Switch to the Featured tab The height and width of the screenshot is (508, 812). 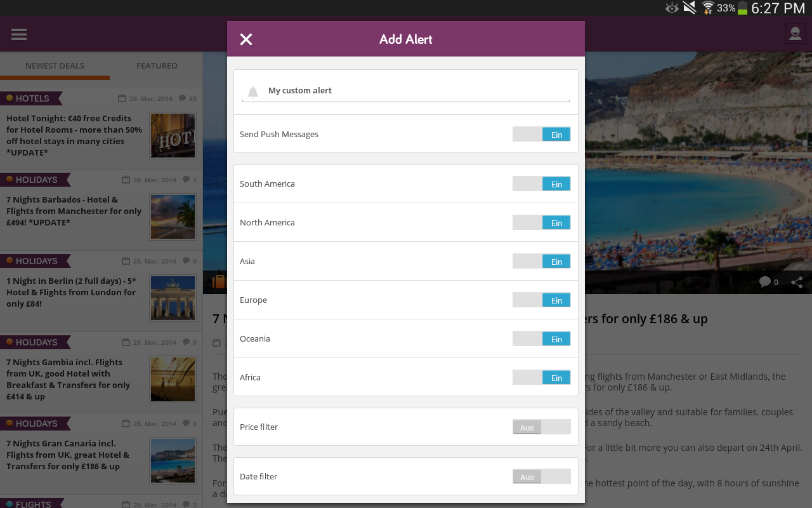pos(157,65)
